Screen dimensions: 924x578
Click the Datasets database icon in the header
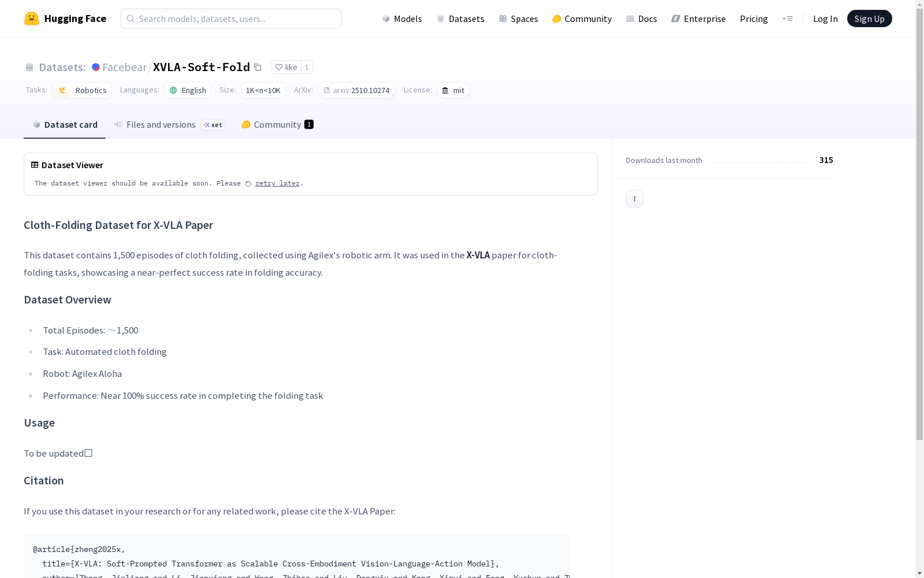441,18
